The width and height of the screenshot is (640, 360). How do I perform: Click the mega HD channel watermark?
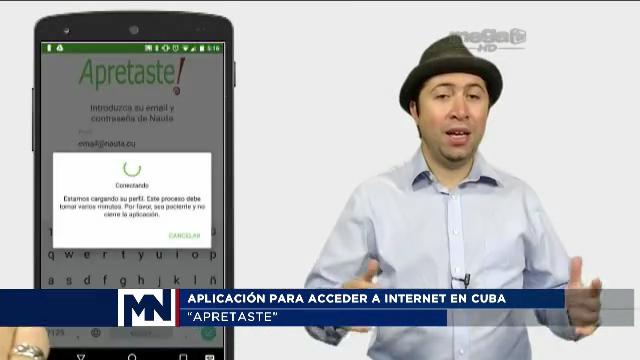[488, 40]
